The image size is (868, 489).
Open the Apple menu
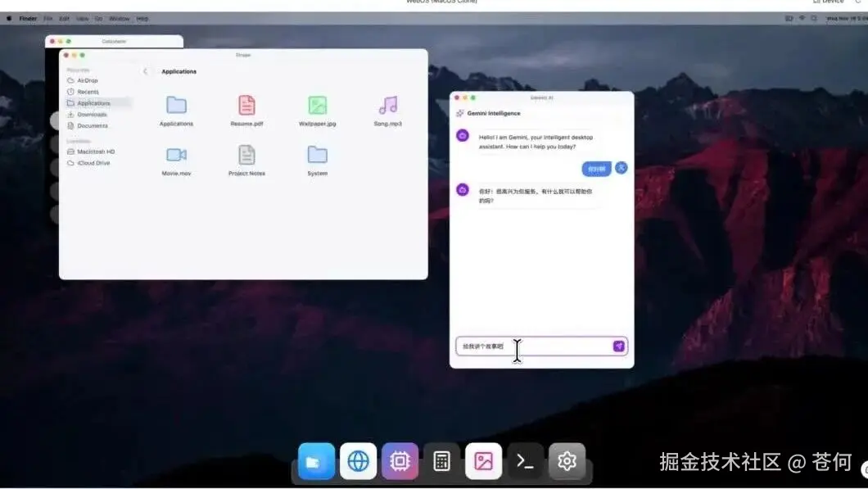click(9, 18)
